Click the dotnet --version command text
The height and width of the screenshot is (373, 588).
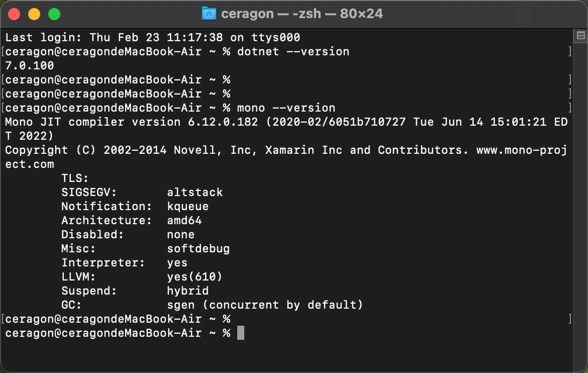click(294, 51)
